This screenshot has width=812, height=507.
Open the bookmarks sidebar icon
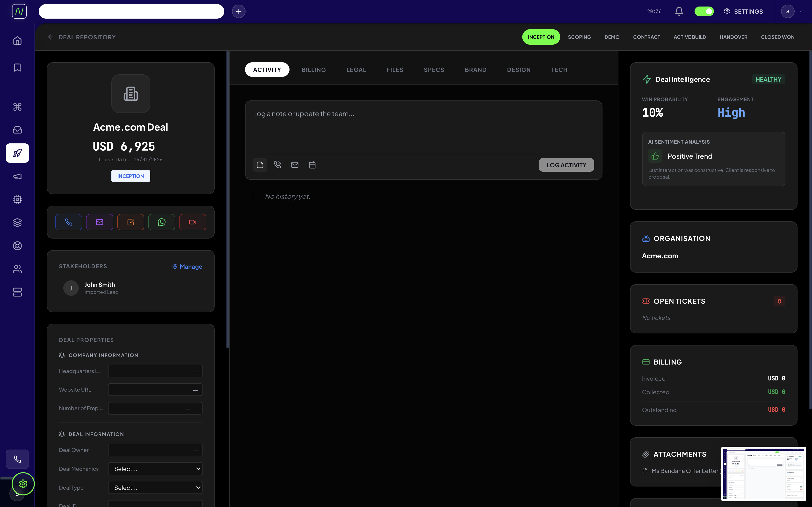point(17,67)
